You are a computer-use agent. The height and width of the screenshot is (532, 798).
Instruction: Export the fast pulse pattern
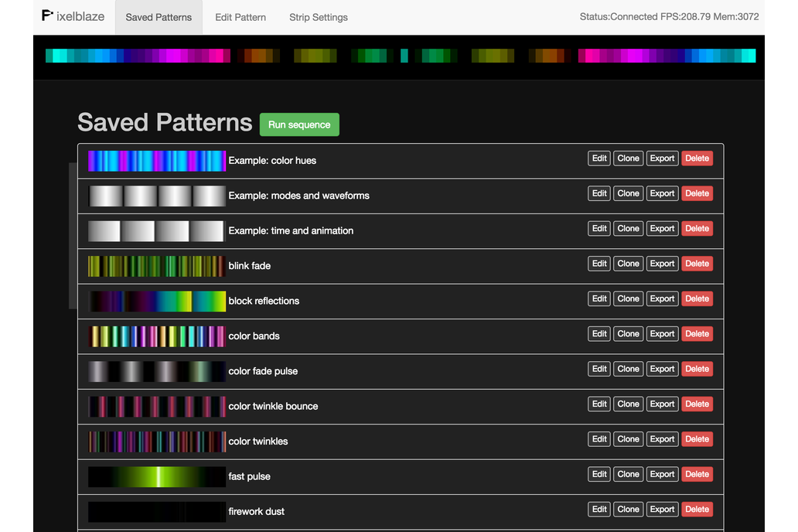point(662,475)
